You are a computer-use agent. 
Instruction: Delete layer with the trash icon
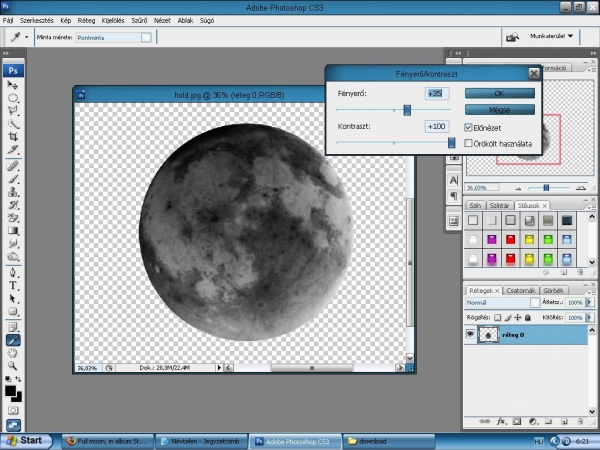pyautogui.click(x=580, y=422)
